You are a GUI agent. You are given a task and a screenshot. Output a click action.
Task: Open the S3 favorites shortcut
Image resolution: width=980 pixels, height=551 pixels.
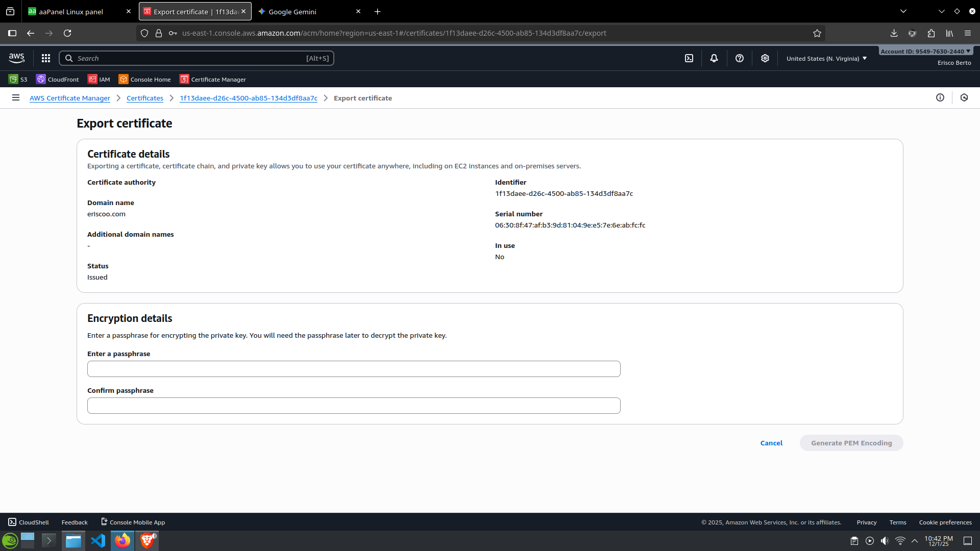coord(18,79)
